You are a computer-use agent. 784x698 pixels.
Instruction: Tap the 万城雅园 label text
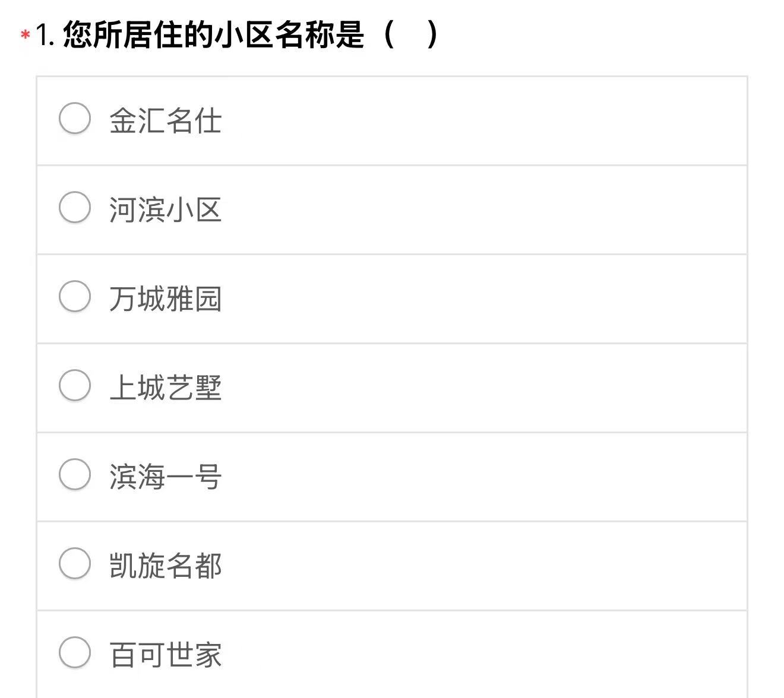165,299
